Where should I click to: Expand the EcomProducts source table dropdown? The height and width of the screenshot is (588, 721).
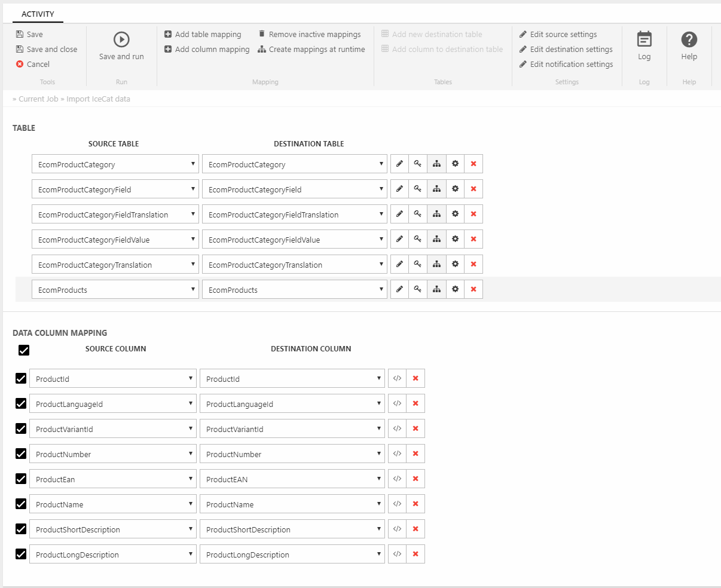point(115,290)
